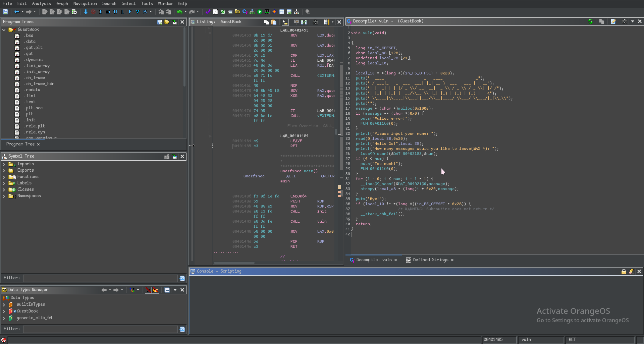
Task: Expand the Namespaces node in Symbol Tree
Action: 4,196
